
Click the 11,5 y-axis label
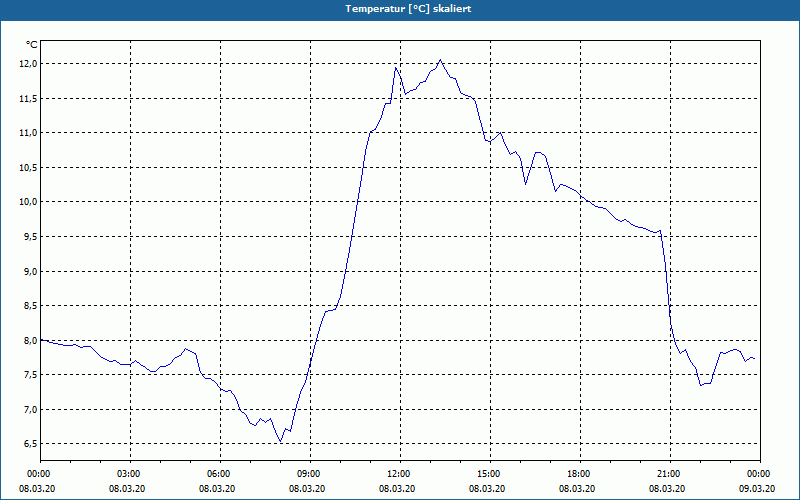(28, 98)
